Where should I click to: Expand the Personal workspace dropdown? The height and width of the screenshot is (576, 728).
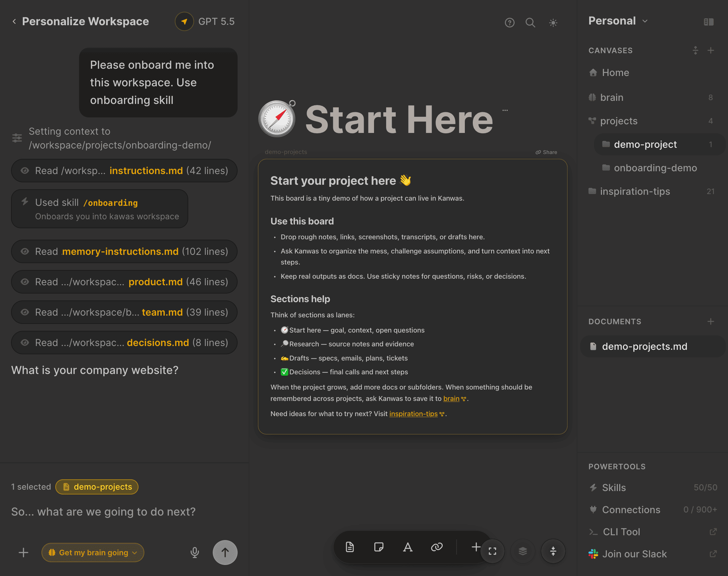618,21
